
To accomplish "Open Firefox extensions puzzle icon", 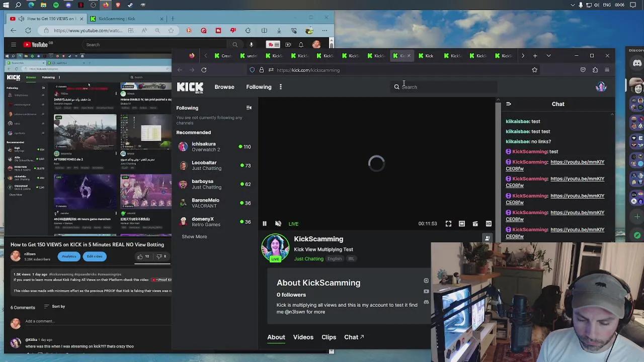I will pos(595,70).
